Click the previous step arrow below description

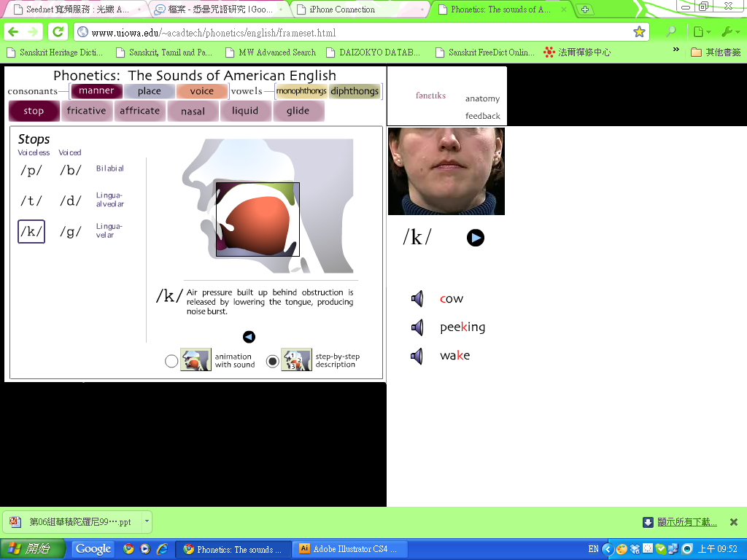tap(249, 336)
